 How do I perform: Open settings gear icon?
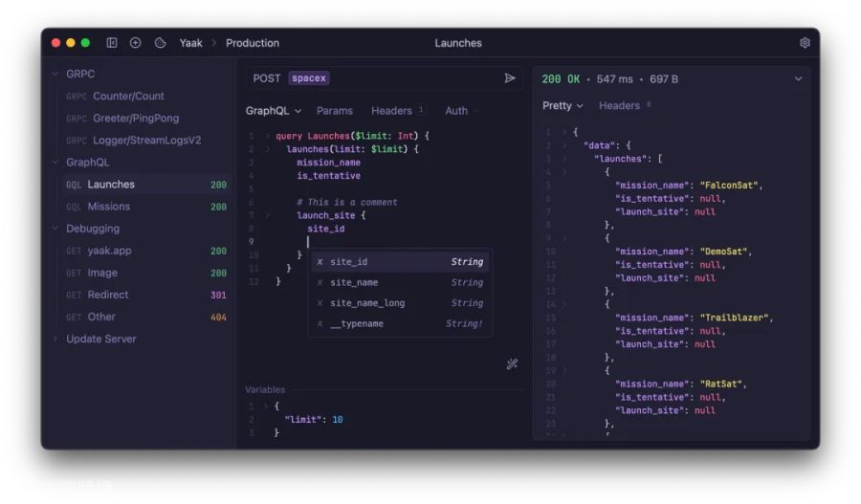[x=805, y=43]
